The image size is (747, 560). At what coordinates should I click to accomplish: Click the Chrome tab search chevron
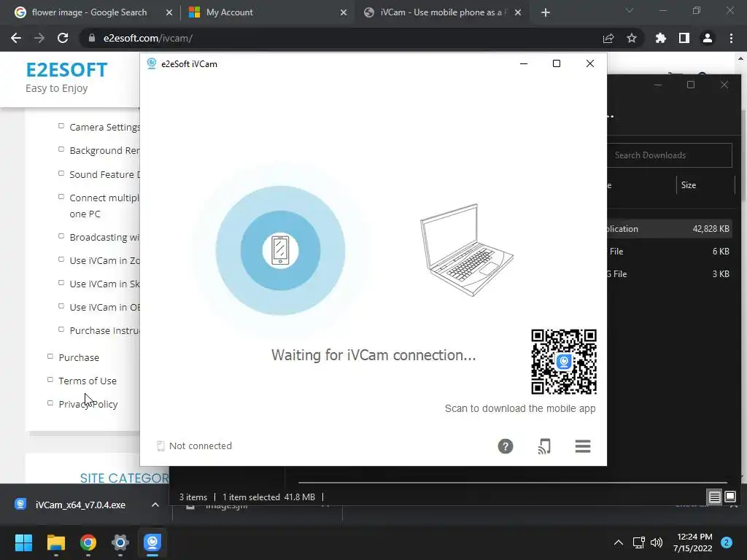tap(630, 10)
